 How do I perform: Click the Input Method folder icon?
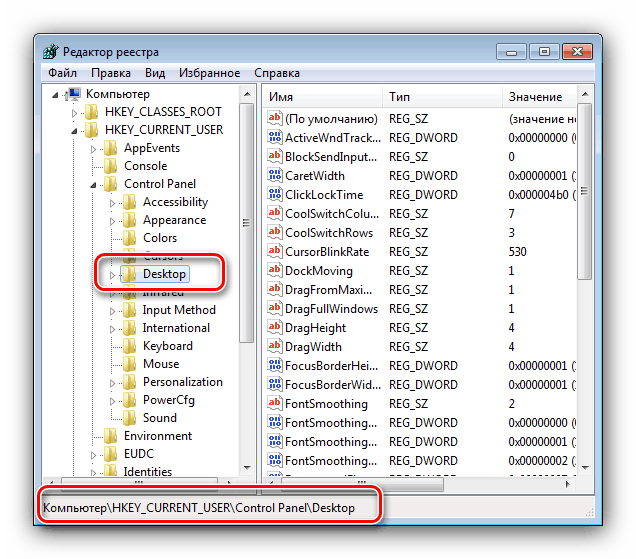pyautogui.click(x=129, y=310)
